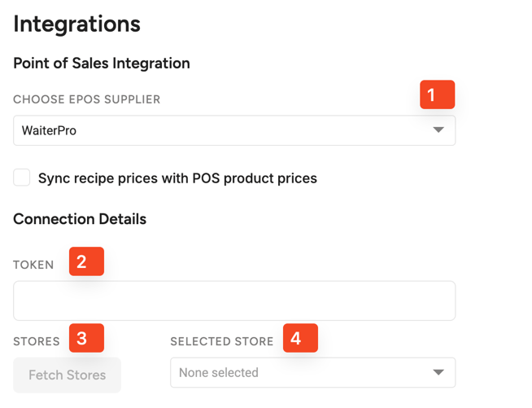Focus the Token input field

233,301
